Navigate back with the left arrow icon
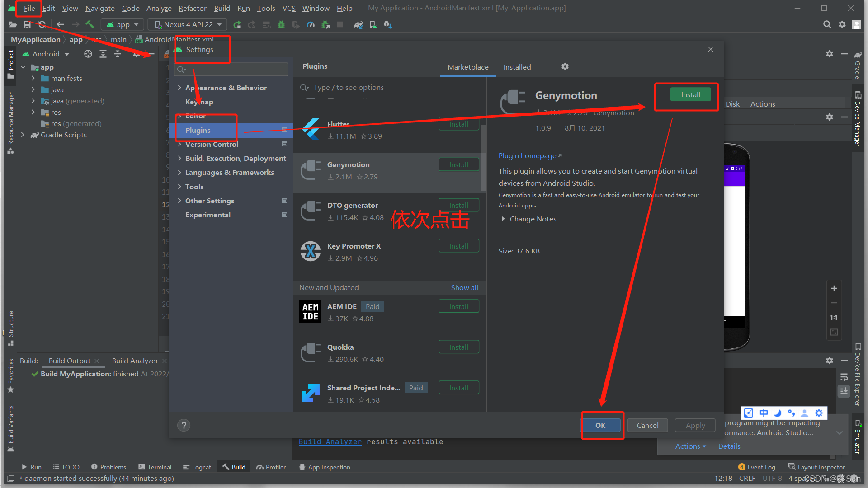 (x=60, y=24)
